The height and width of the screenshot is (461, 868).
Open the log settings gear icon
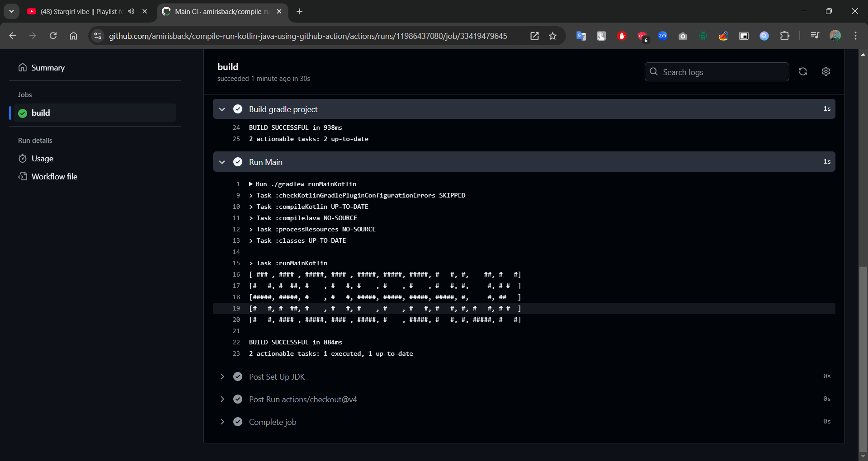(826, 72)
